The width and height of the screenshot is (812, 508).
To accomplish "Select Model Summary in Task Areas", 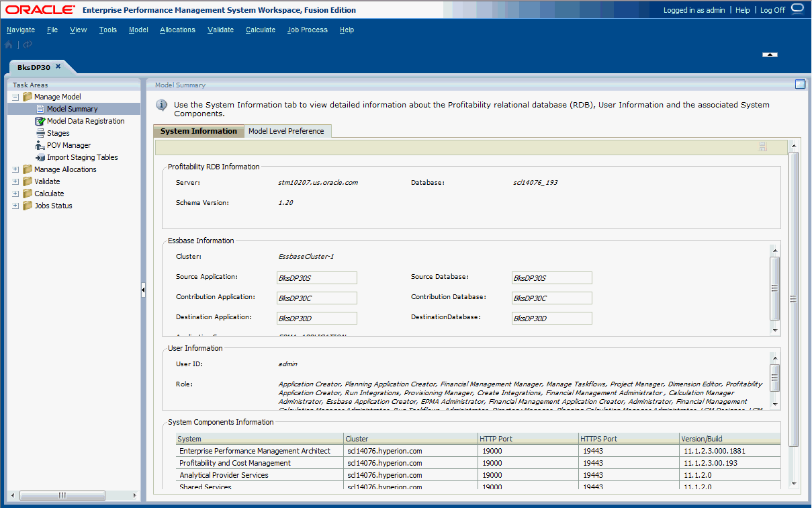I will tap(72, 109).
